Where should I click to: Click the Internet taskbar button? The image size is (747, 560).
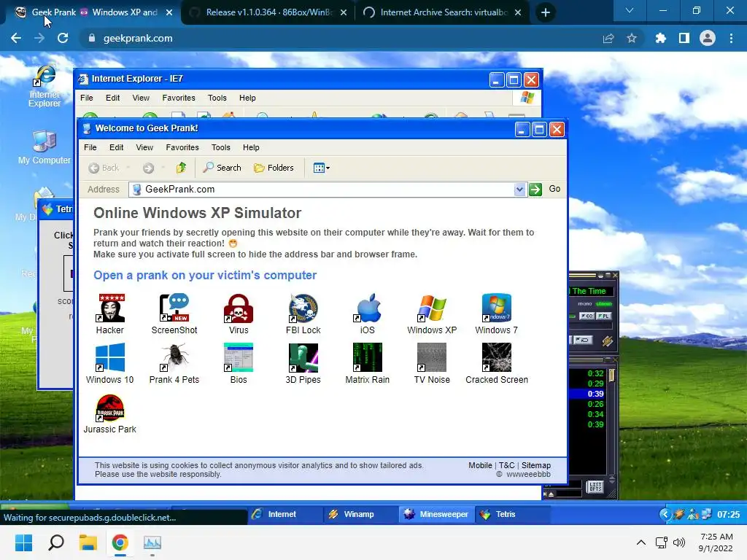[285, 514]
